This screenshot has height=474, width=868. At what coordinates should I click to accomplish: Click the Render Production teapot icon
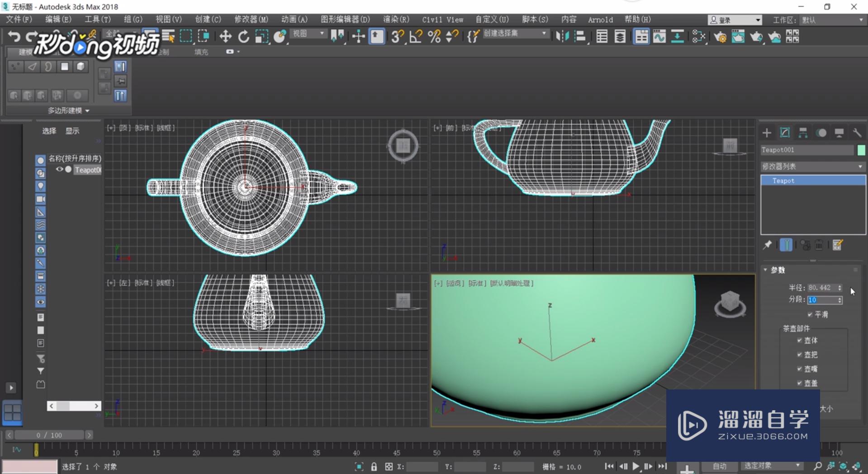pos(756,36)
